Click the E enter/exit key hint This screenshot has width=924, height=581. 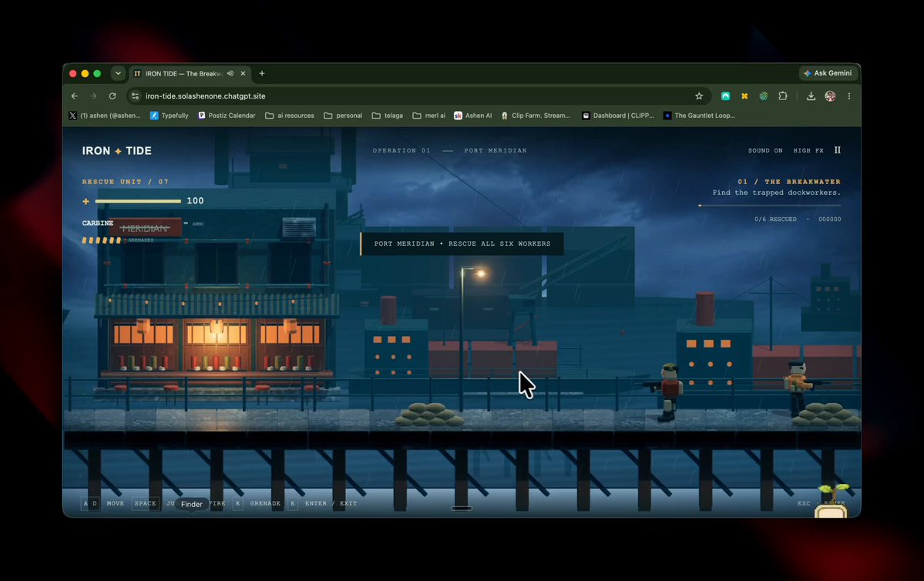[292, 504]
